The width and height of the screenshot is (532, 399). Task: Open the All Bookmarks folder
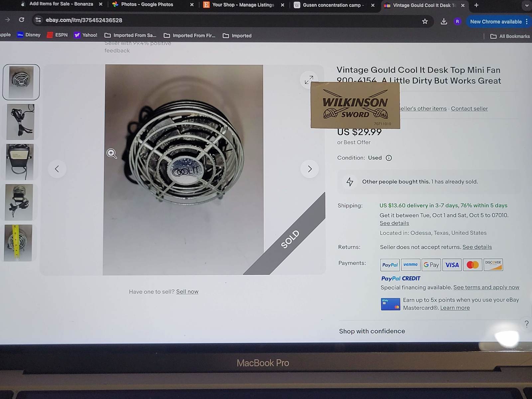(510, 36)
